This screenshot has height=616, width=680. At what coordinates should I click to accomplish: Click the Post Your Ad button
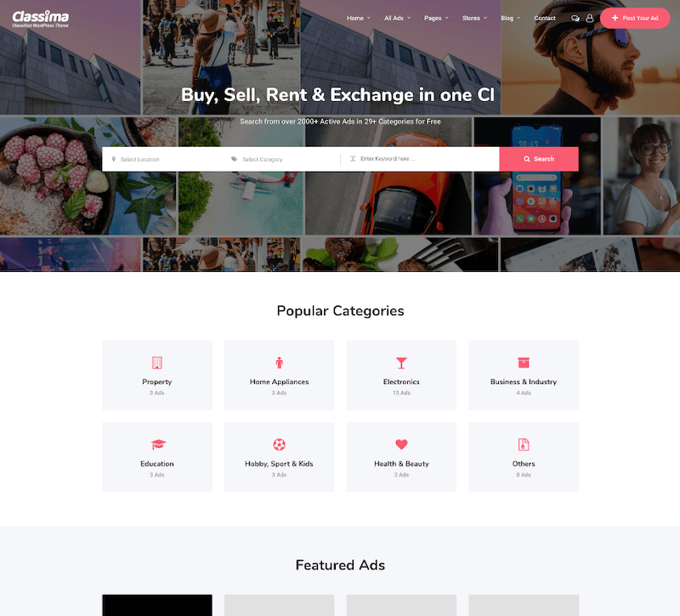(635, 18)
